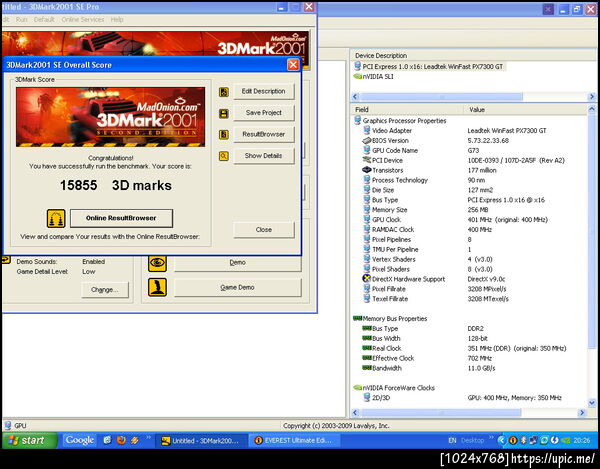Select Graphics Processor Properties group
This screenshot has height=469, width=600.
tap(400, 121)
